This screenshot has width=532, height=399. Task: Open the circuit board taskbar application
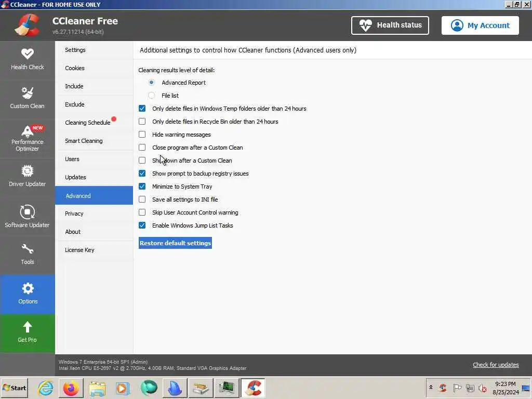pyautogui.click(x=227, y=388)
